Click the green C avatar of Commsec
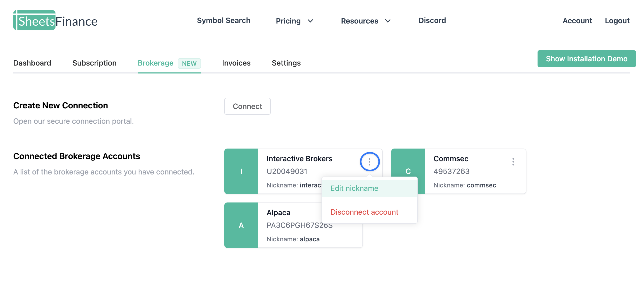 click(x=408, y=171)
